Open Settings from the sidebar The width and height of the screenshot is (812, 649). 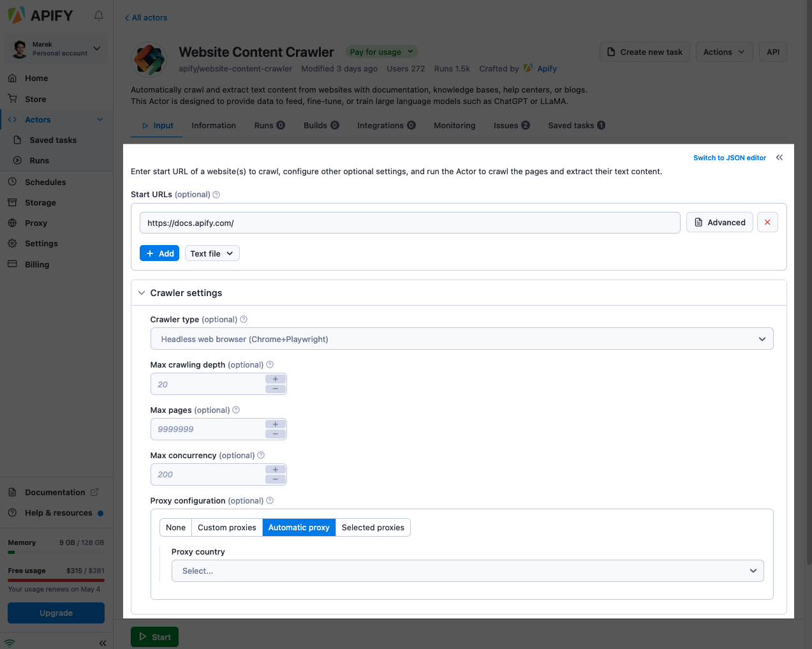click(41, 243)
